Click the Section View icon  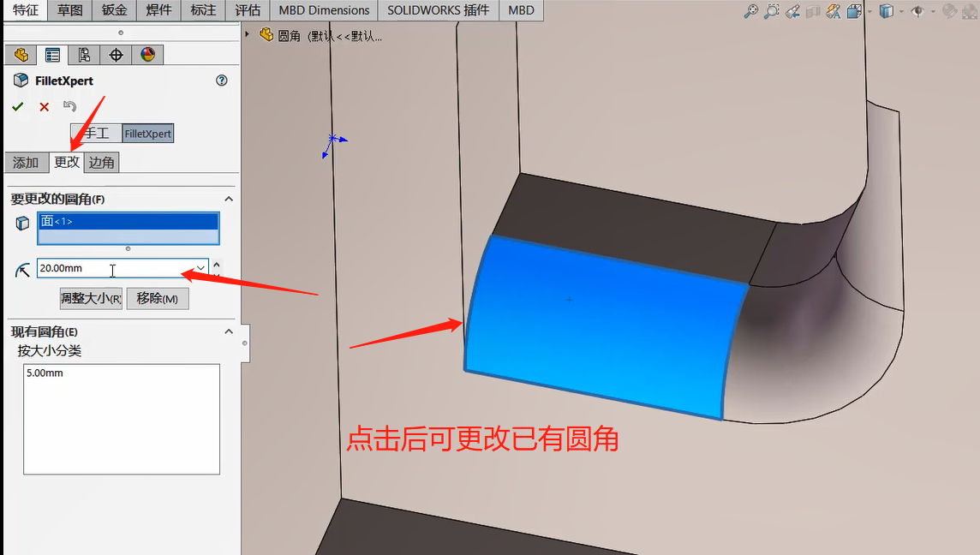coord(812,10)
